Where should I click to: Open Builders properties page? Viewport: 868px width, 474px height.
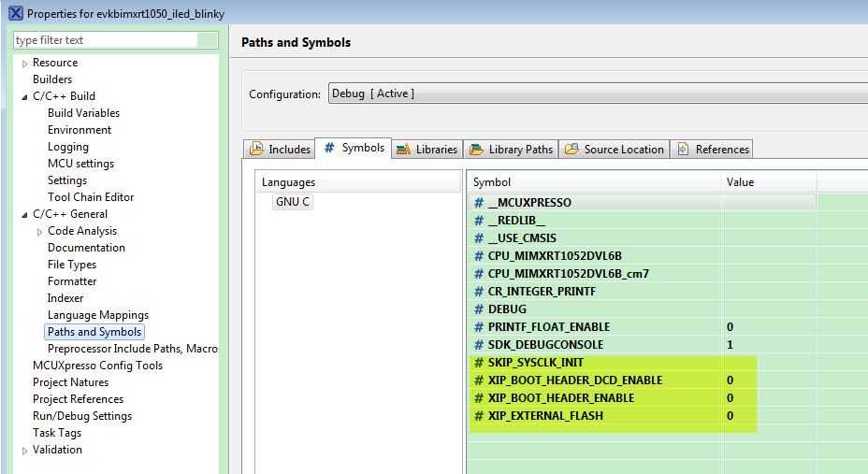point(52,79)
